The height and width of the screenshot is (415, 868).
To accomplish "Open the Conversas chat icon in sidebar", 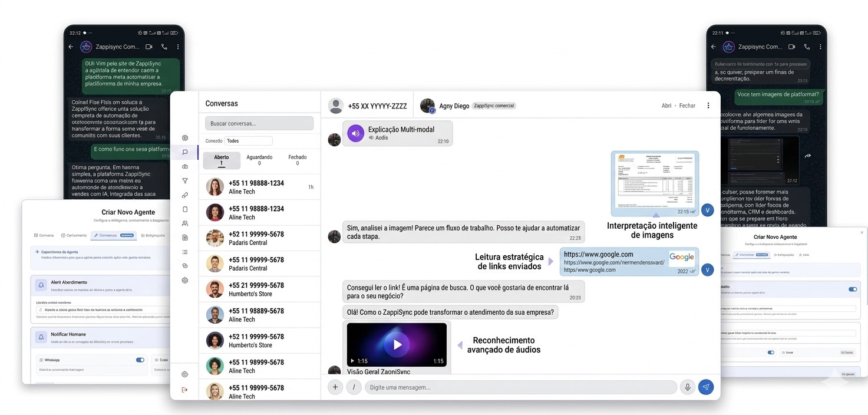I will [184, 152].
